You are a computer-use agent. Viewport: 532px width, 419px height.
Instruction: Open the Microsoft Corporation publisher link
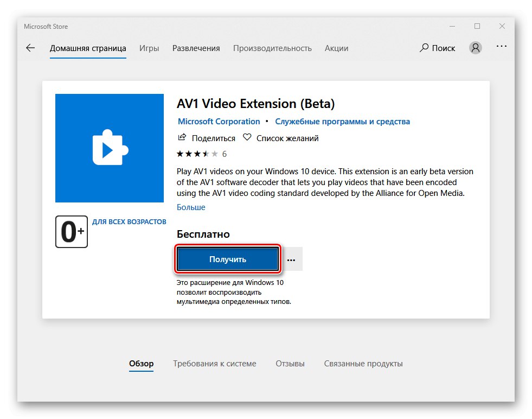(x=219, y=122)
